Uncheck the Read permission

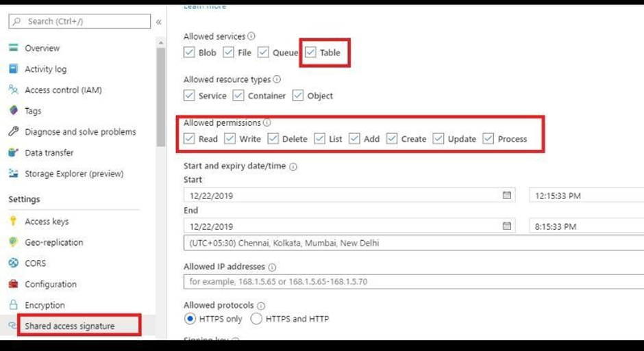coord(189,139)
